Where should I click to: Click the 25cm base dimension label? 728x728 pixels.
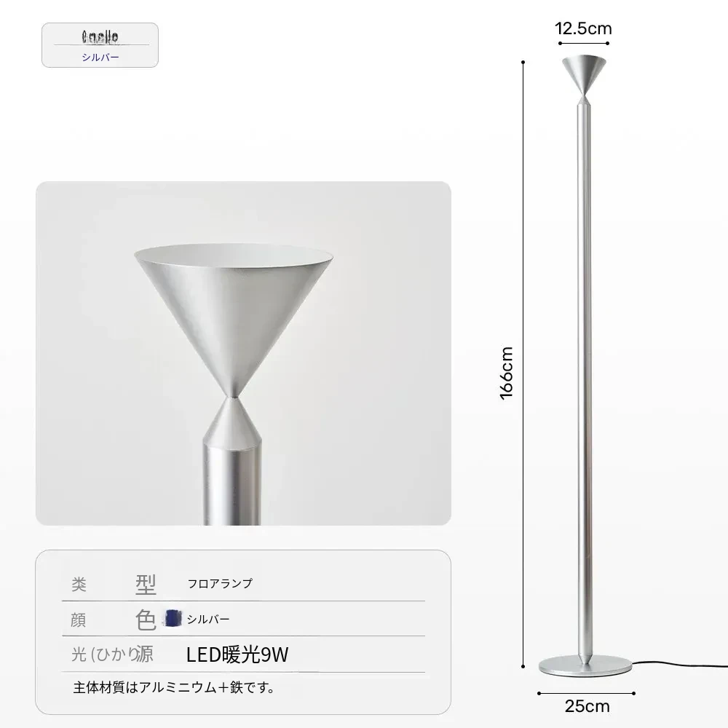[587, 706]
